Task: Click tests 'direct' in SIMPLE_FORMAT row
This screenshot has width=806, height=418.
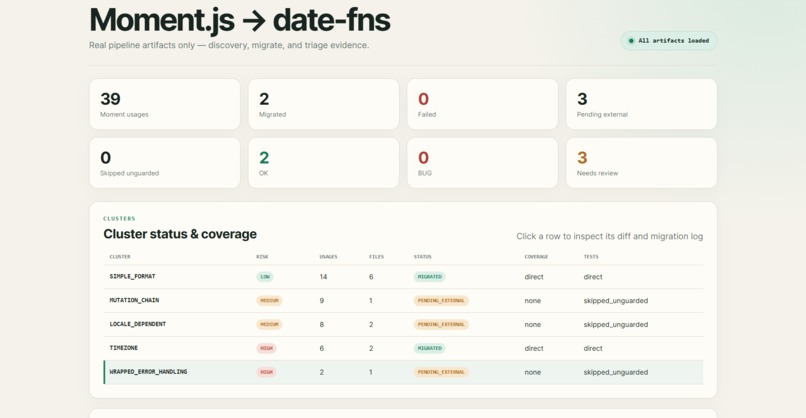Action: 593,277
